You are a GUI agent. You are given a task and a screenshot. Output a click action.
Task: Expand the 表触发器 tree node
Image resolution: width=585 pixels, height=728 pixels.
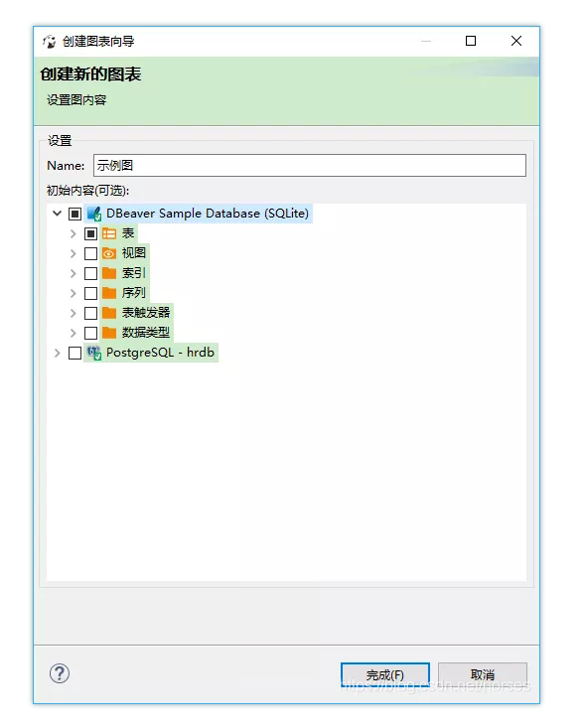[x=73, y=314]
